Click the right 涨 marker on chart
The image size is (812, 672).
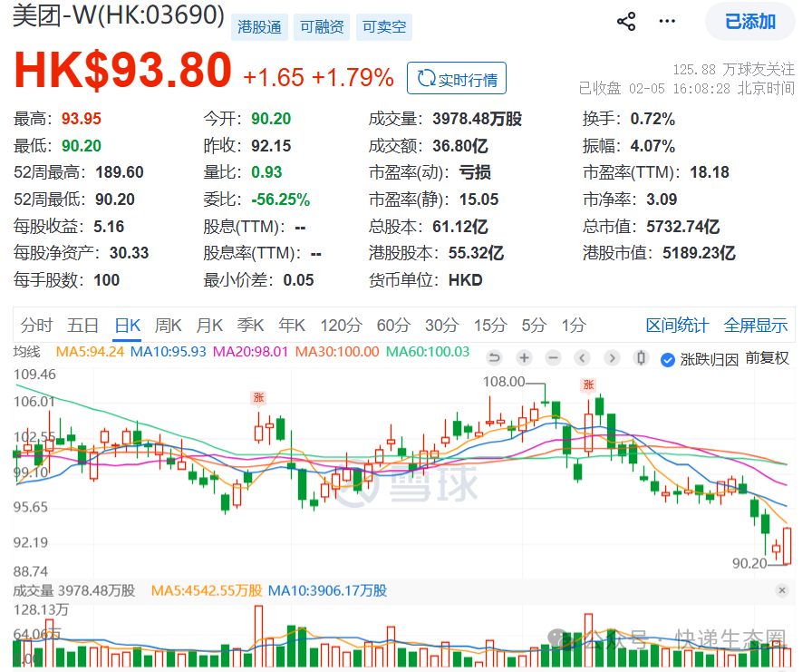click(588, 385)
